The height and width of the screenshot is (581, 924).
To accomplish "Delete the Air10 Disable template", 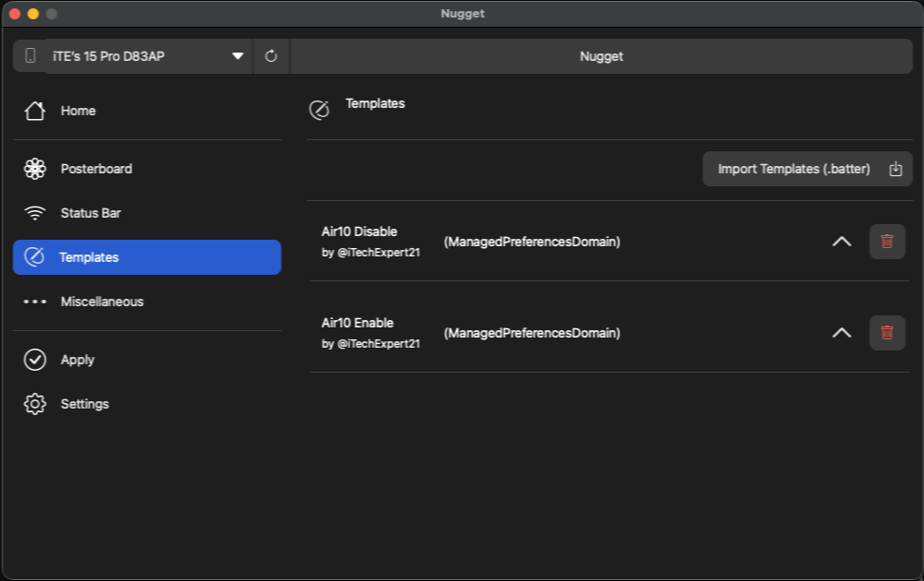I will click(x=887, y=242).
